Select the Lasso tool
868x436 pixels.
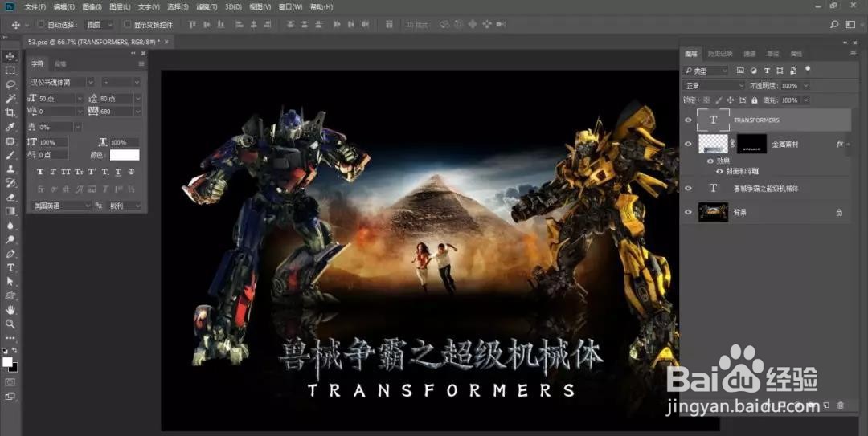point(10,84)
